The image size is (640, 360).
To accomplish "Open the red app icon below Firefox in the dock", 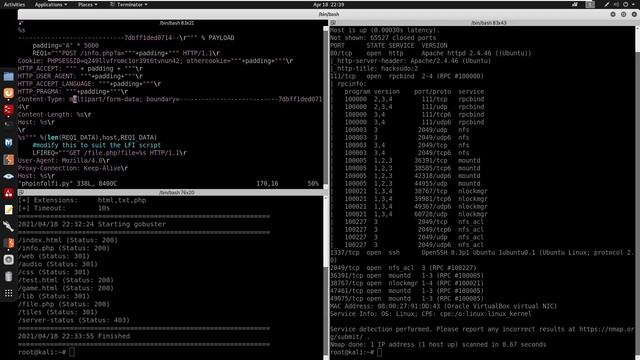I will coord(9,109).
